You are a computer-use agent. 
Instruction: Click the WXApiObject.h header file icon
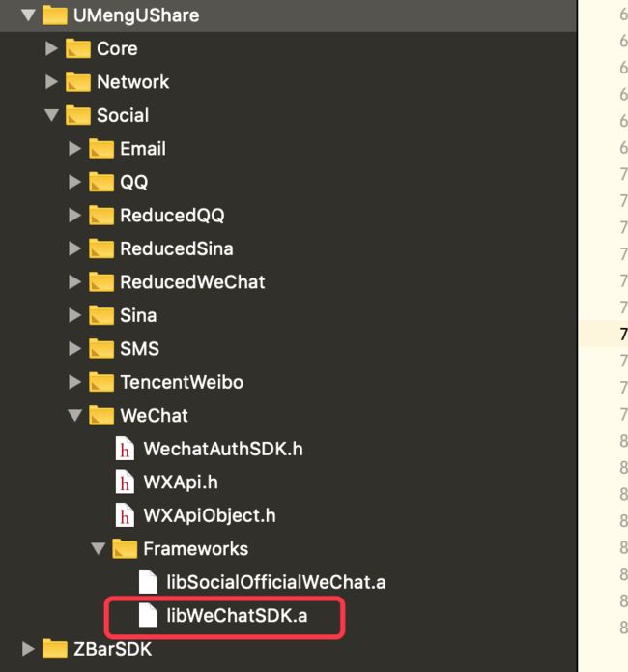125,515
